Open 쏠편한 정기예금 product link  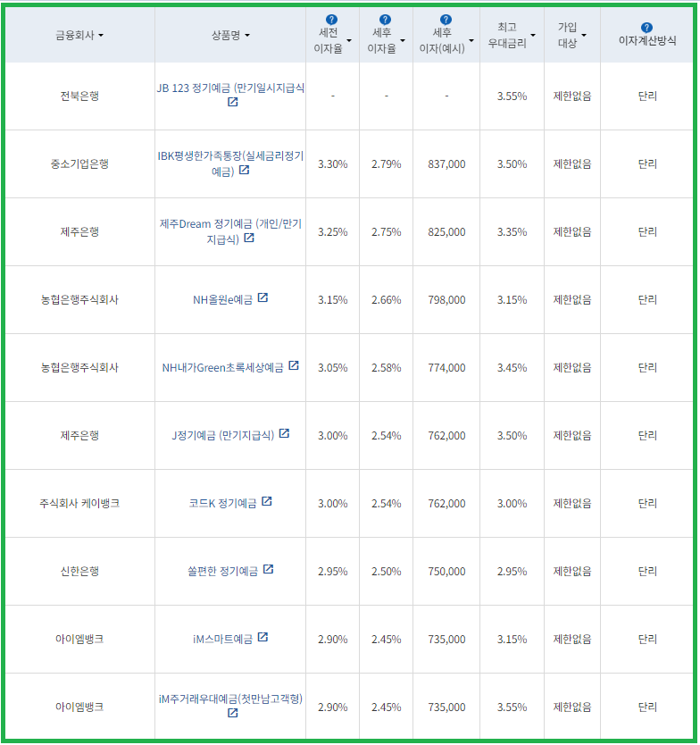click(222, 572)
